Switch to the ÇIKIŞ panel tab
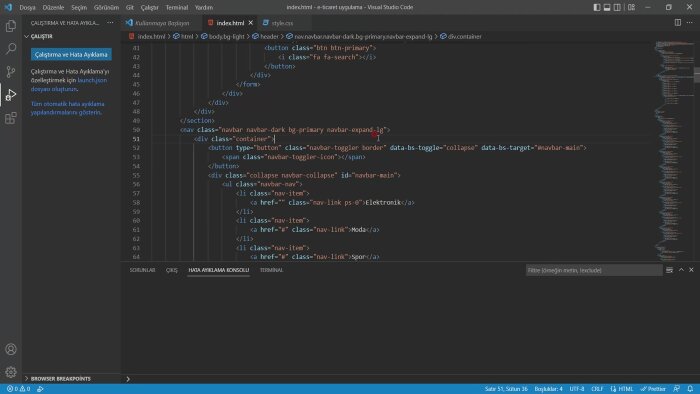The width and height of the screenshot is (700, 394). pos(172,270)
